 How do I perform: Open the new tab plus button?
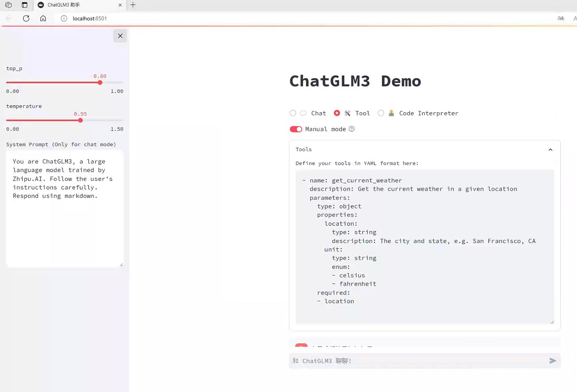coord(133,5)
